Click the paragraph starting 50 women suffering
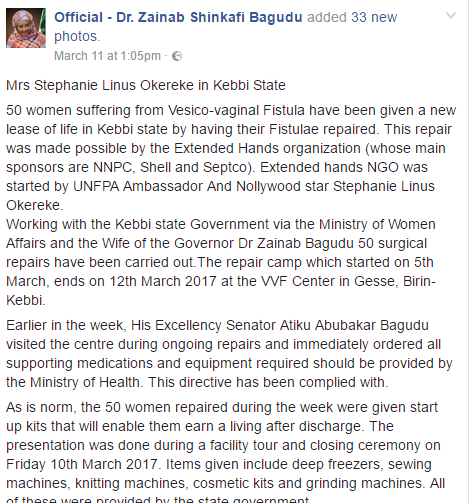This screenshot has width=473, height=503. tap(231, 158)
